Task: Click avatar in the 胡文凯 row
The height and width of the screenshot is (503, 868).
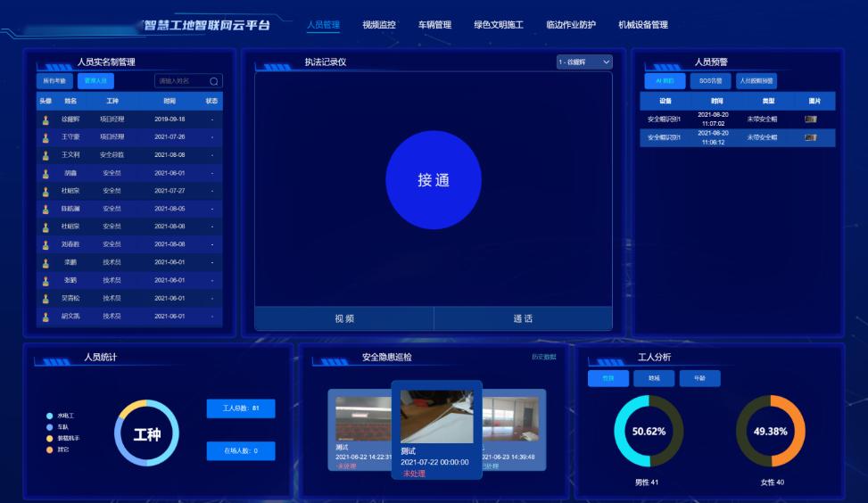Action: [45, 317]
